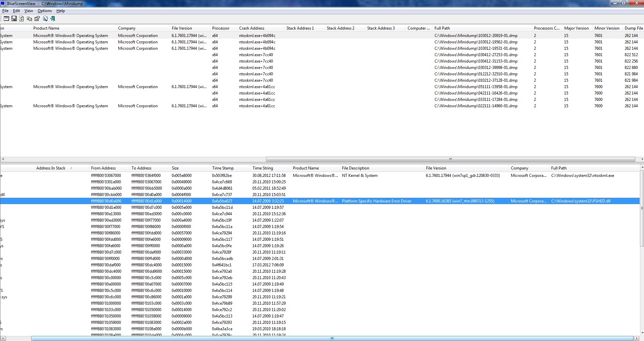
Task: Open the Advanced Options toolbar icon
Action: (6, 18)
